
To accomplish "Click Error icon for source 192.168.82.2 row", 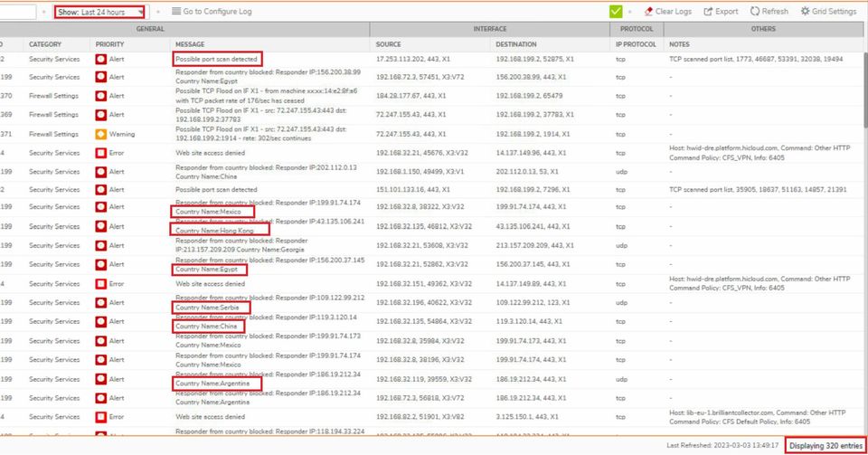I will (100, 417).
